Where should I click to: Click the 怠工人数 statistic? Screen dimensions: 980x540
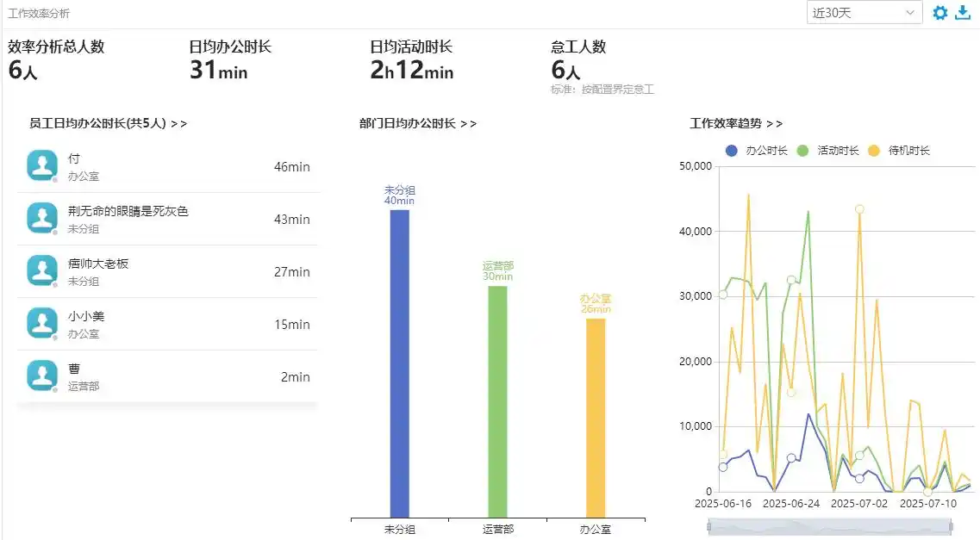(578, 59)
